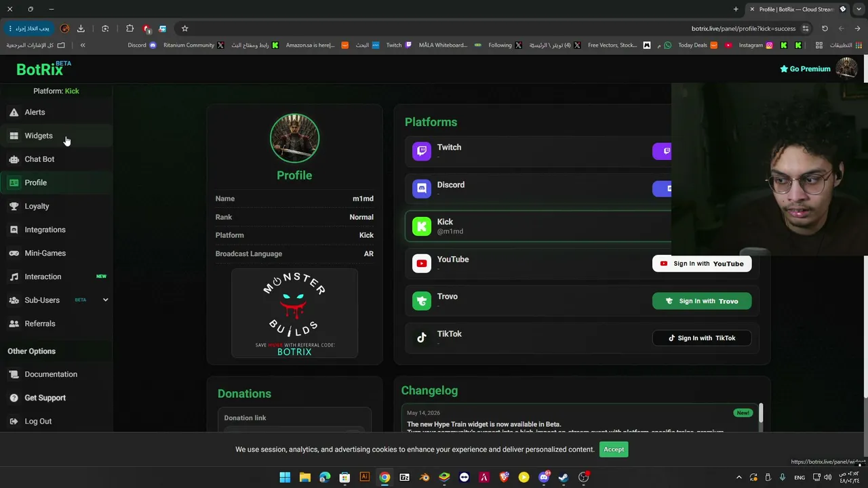Open the Windows Start menu
Viewport: 868px width, 488px height.
pyautogui.click(x=285, y=477)
